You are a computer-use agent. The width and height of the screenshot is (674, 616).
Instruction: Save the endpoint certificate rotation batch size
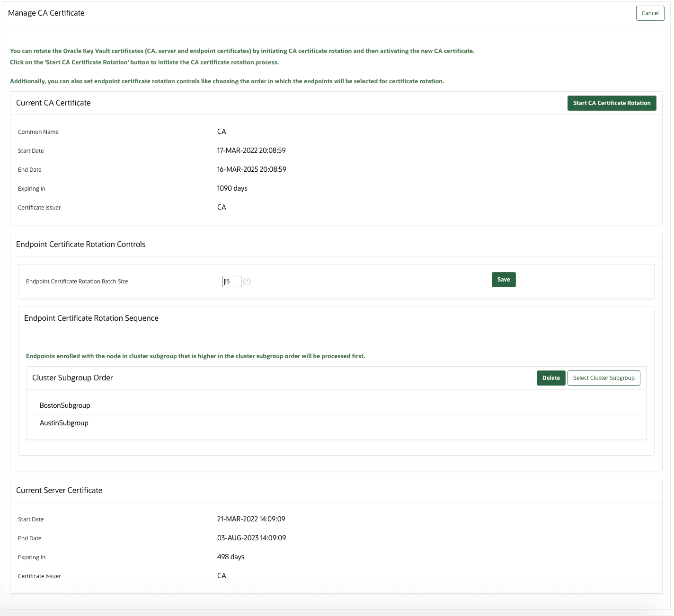[503, 280]
